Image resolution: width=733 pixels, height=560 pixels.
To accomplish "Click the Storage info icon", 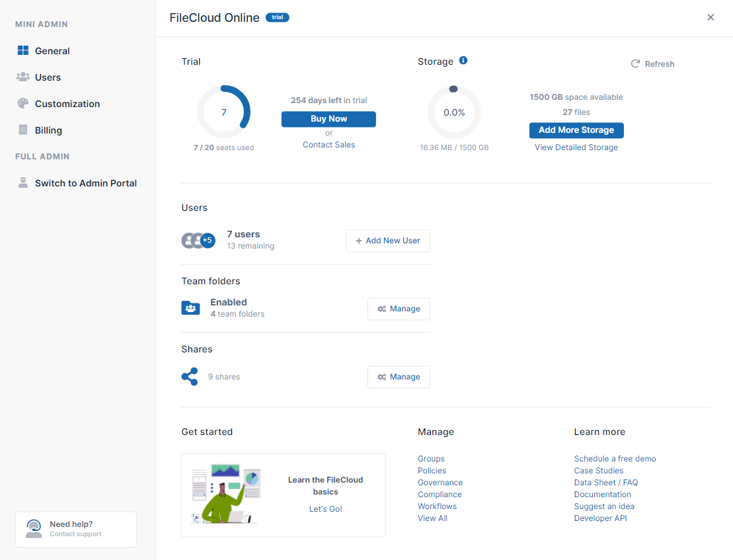I will (463, 61).
